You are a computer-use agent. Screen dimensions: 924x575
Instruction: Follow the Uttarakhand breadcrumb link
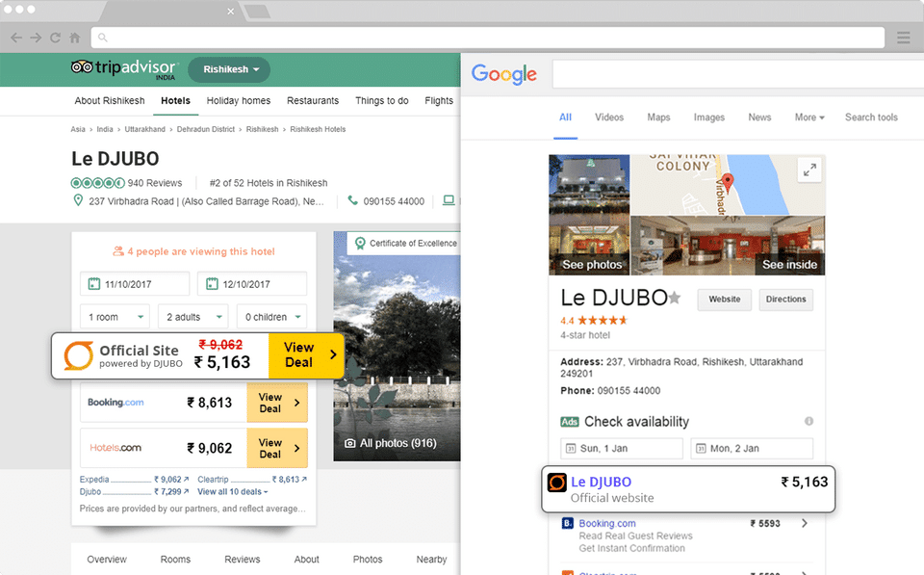point(145,129)
